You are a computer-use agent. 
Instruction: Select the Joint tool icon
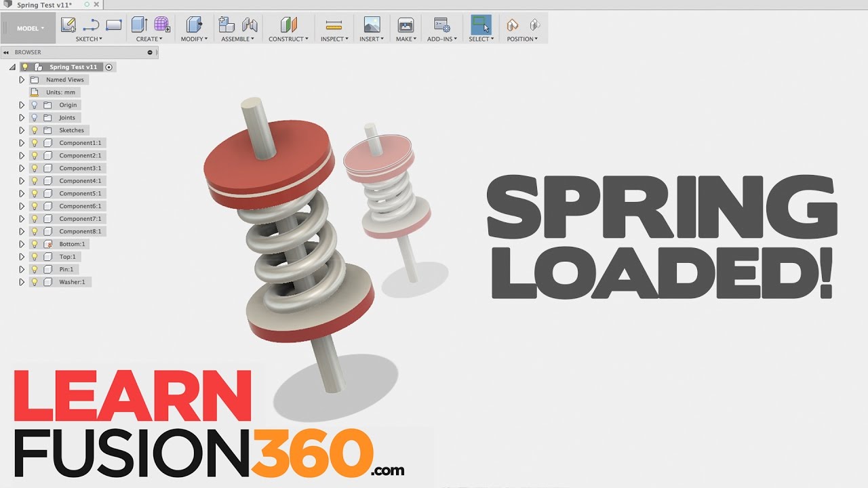pyautogui.click(x=250, y=25)
